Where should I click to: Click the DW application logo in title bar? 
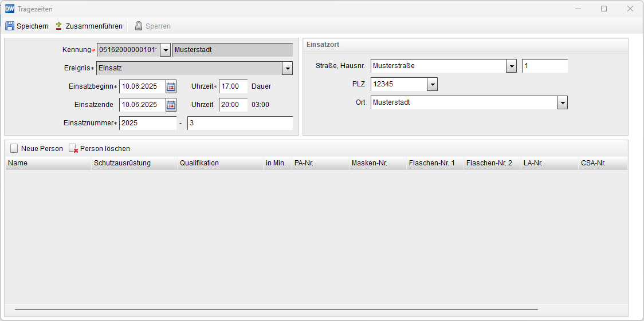pos(9,9)
